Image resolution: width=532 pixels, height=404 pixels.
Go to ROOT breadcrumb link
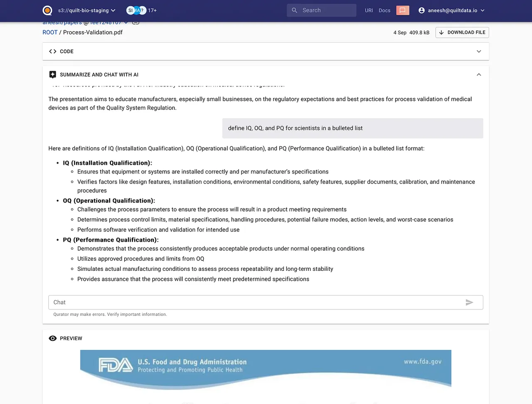point(50,32)
